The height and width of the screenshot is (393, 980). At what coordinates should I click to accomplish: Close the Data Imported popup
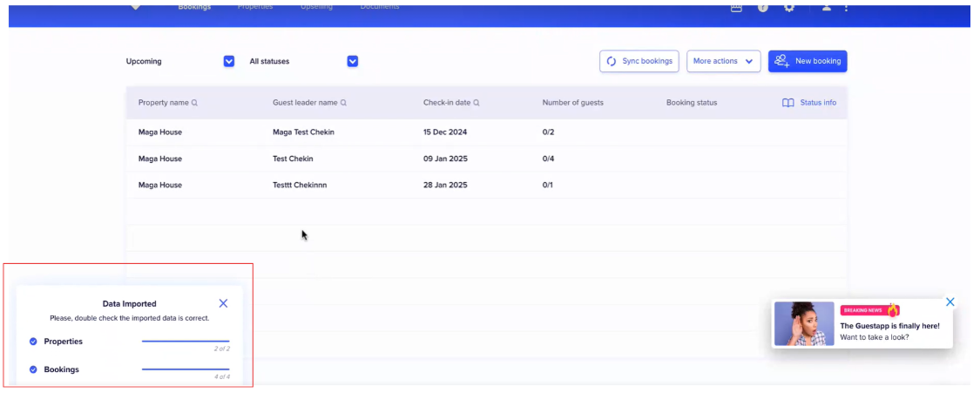tap(224, 303)
